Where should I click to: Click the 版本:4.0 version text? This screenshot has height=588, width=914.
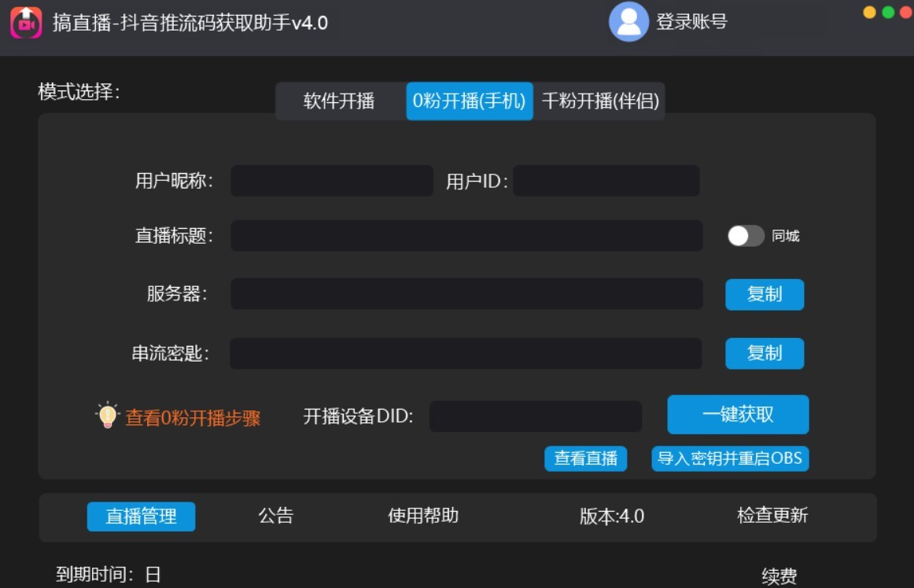[611, 516]
